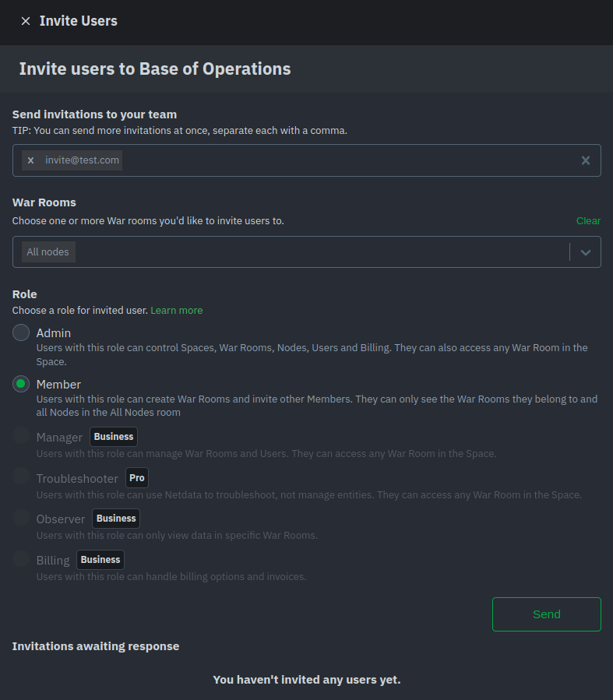
Task: Click the 'War Rooms' section heading
Action: (44, 202)
